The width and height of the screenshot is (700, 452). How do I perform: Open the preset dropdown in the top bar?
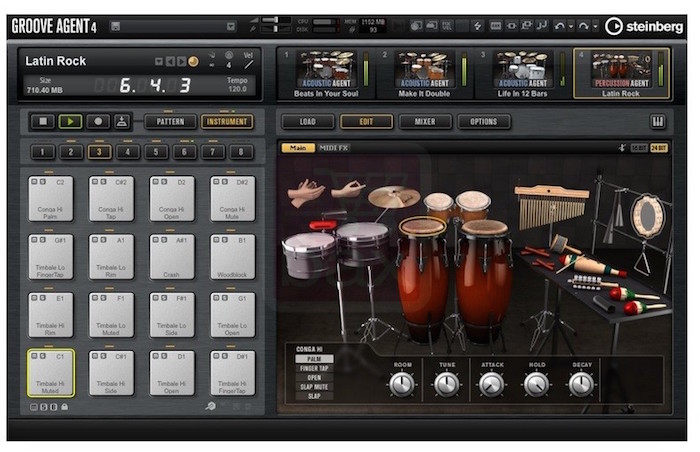[x=230, y=26]
